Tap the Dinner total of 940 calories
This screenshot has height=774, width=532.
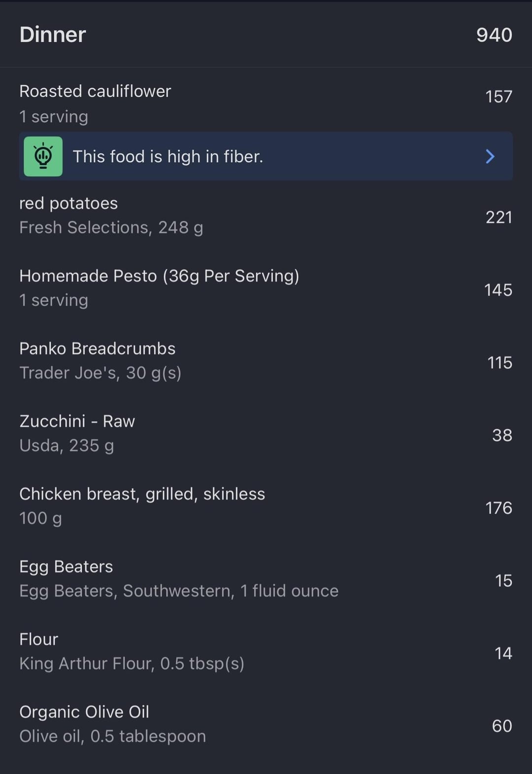point(494,35)
